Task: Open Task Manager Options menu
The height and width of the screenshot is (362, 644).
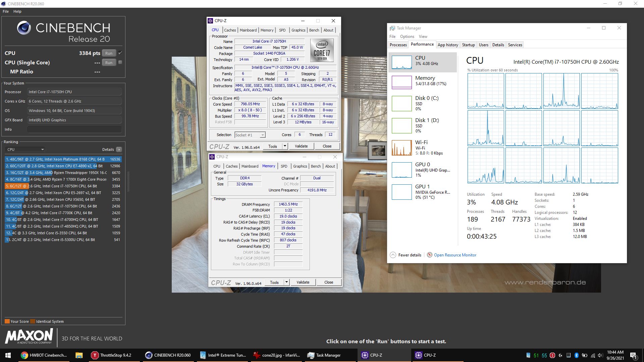Action: click(x=407, y=37)
